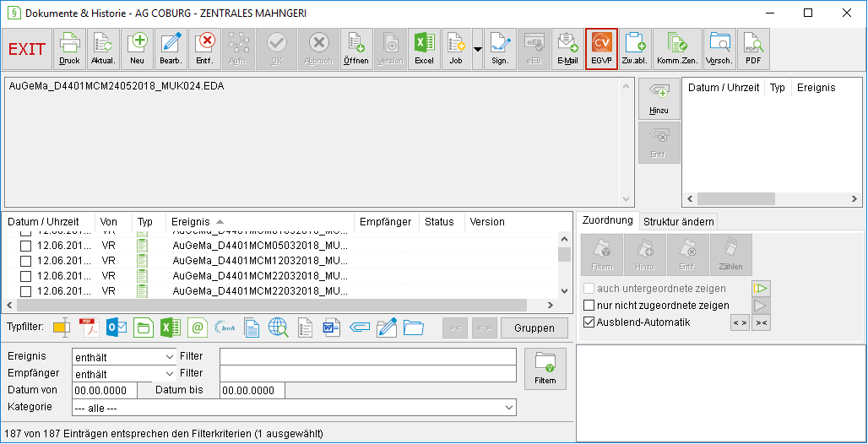
Task: Click the red EXIT toolbar button
Action: click(27, 49)
